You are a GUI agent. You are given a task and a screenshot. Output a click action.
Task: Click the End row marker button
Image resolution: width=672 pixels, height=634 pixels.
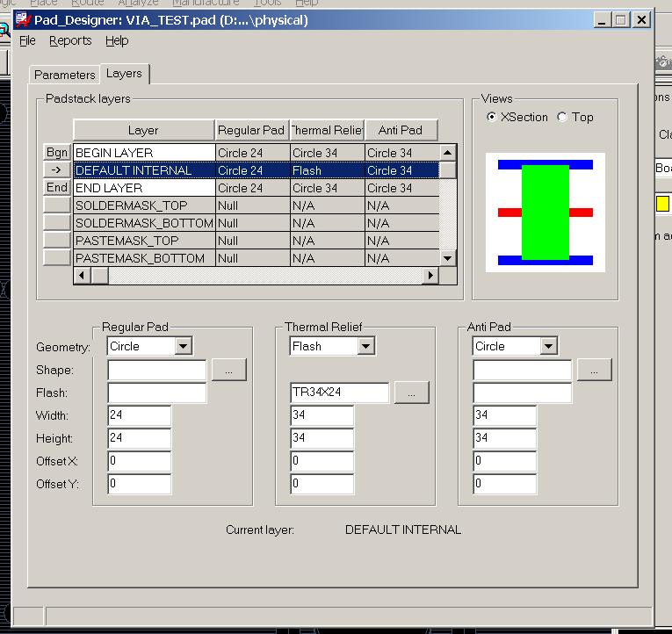point(57,187)
